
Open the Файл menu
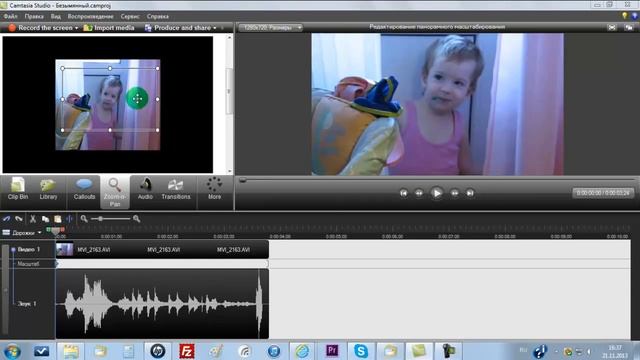pyautogui.click(x=10, y=16)
